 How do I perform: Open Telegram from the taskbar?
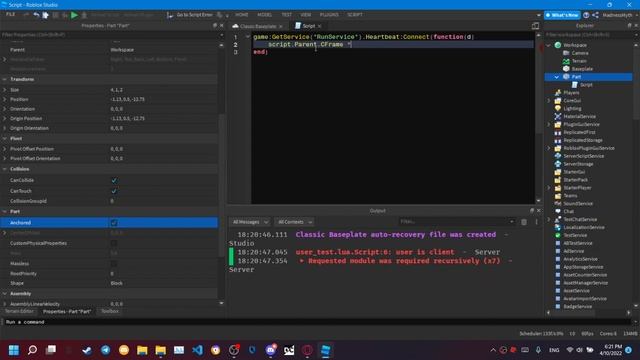(105, 350)
